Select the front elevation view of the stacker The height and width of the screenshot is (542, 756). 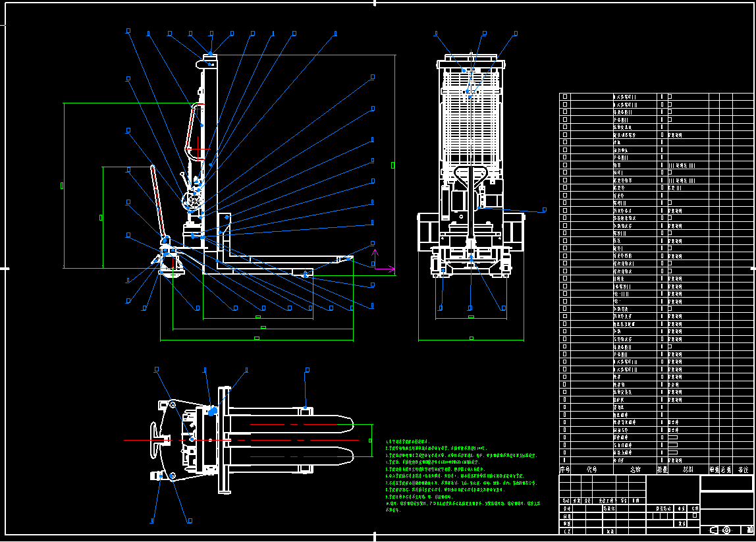[x=471, y=165]
